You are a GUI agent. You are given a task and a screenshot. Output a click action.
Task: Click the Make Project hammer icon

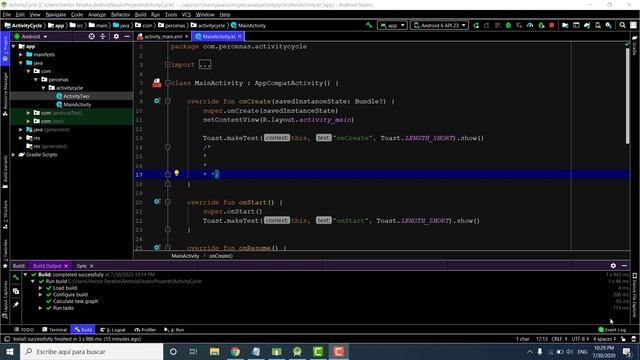pos(369,25)
